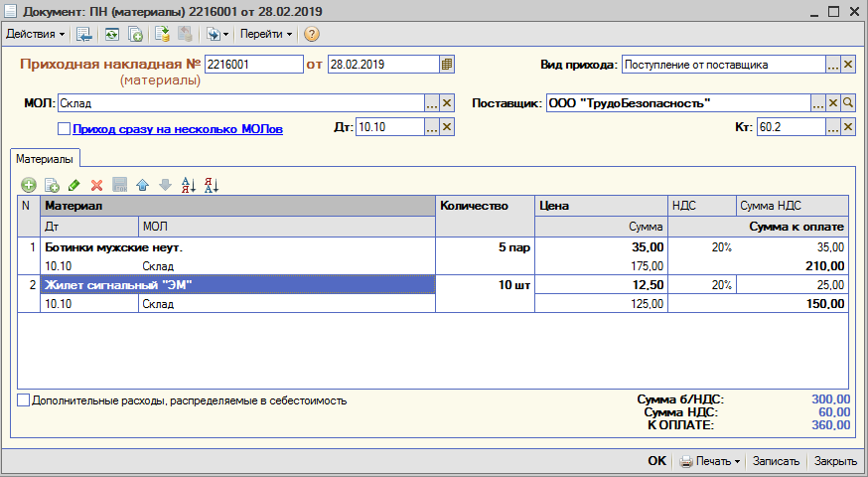This screenshot has width=868, height=477.
Task: Tick 'Дополнительные расходы' checkbox
Action: (23, 400)
